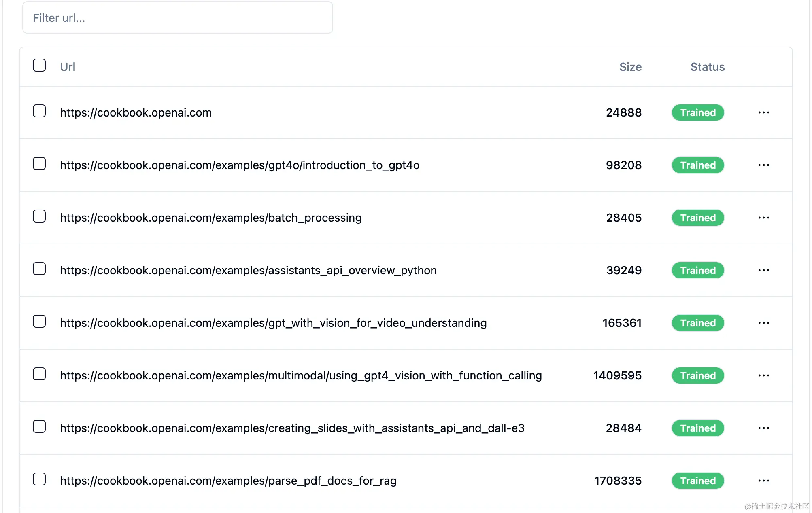
Task: Open the three-dot menu for cookbook.openai.com row
Action: click(x=763, y=112)
